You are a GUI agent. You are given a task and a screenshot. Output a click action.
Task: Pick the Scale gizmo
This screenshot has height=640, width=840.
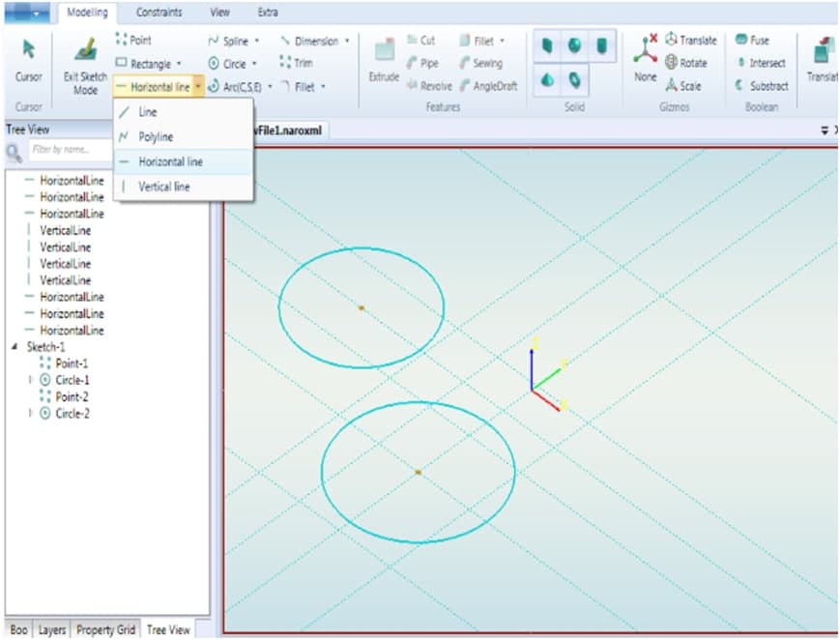pyautogui.click(x=682, y=86)
